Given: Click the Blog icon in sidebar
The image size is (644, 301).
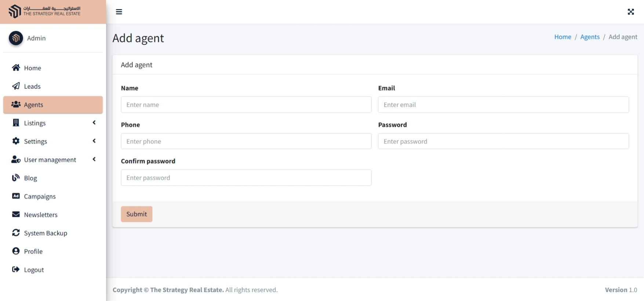Looking at the screenshot, I should tap(16, 178).
